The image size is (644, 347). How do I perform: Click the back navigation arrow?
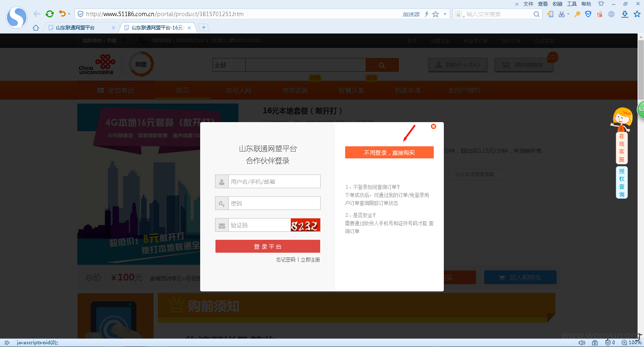[x=37, y=14]
